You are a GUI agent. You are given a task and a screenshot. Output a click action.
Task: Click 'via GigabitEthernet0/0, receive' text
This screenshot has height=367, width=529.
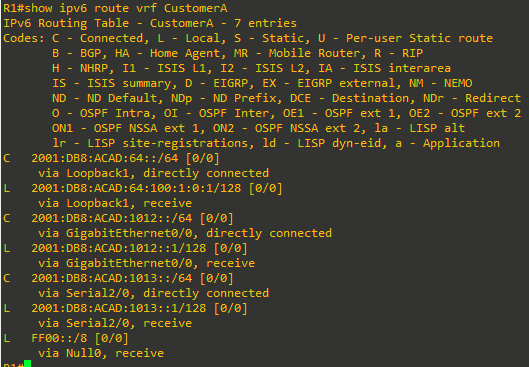click(x=146, y=263)
